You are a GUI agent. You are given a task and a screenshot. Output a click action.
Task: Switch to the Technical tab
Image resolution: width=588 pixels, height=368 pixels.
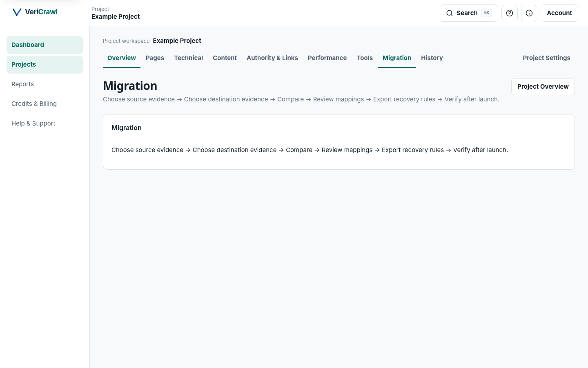point(189,58)
